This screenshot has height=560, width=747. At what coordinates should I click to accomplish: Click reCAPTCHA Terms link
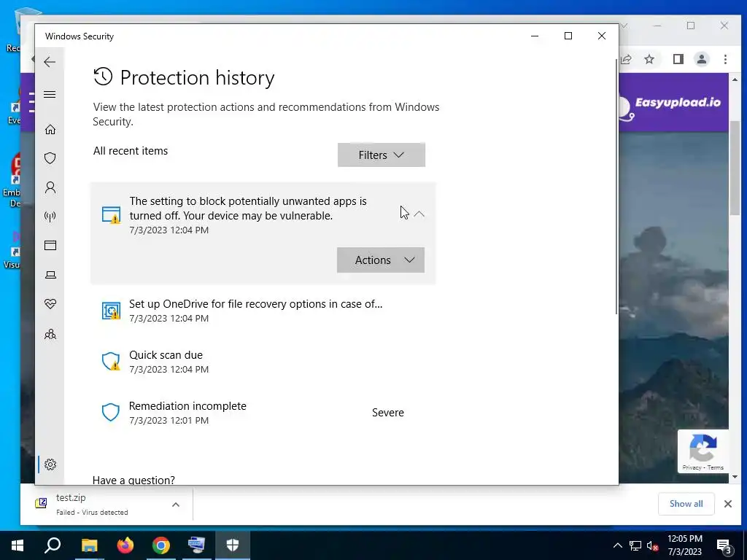[x=715, y=467]
